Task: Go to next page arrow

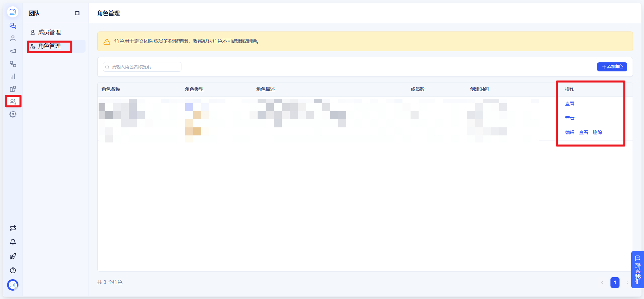Action: 627,283
